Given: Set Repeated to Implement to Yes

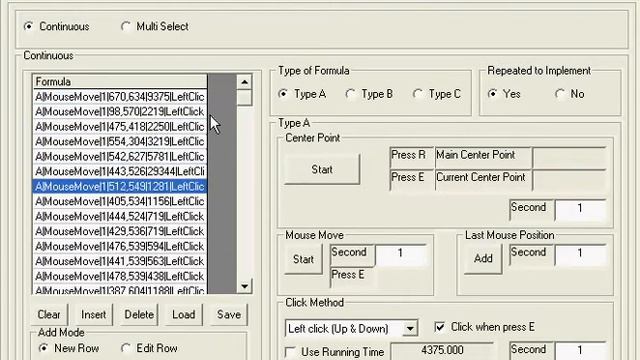Looking at the screenshot, I should tap(492, 94).
